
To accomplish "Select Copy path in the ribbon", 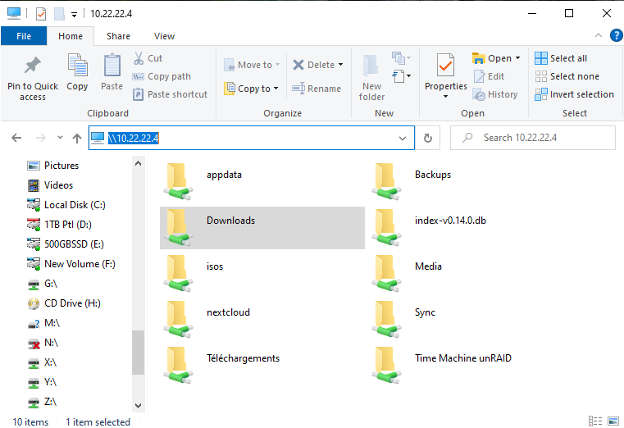I will pyautogui.click(x=161, y=76).
